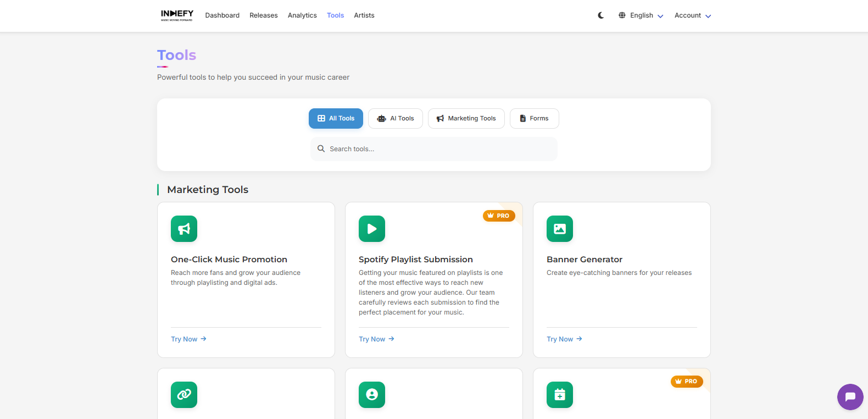Open the Account dropdown menu
This screenshot has height=419, width=868.
tap(692, 15)
